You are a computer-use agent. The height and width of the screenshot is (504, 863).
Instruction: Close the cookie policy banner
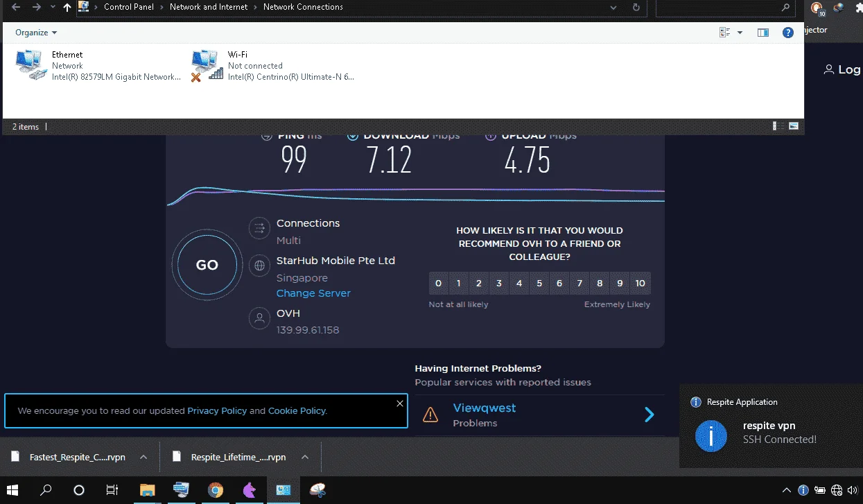coord(400,403)
